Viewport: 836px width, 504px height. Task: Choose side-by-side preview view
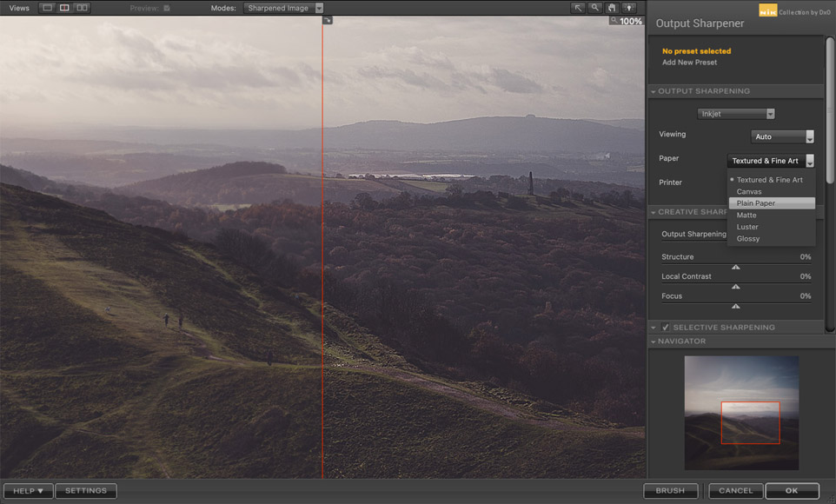pyautogui.click(x=82, y=8)
